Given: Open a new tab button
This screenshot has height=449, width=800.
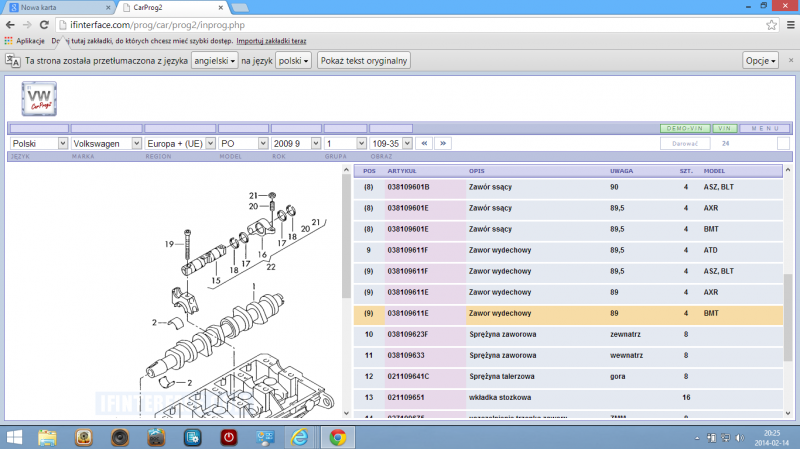Looking at the screenshot, I should tap(239, 8).
